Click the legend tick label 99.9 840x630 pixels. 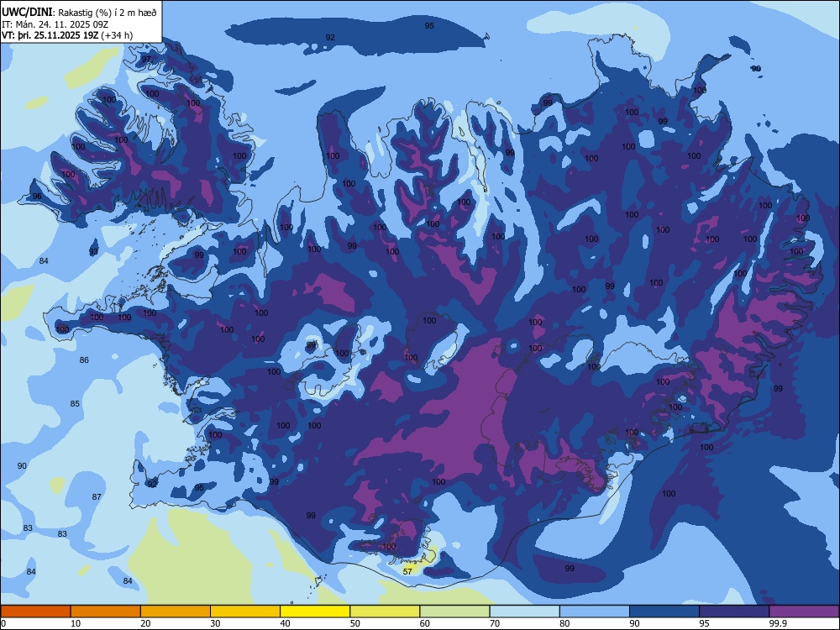777,623
